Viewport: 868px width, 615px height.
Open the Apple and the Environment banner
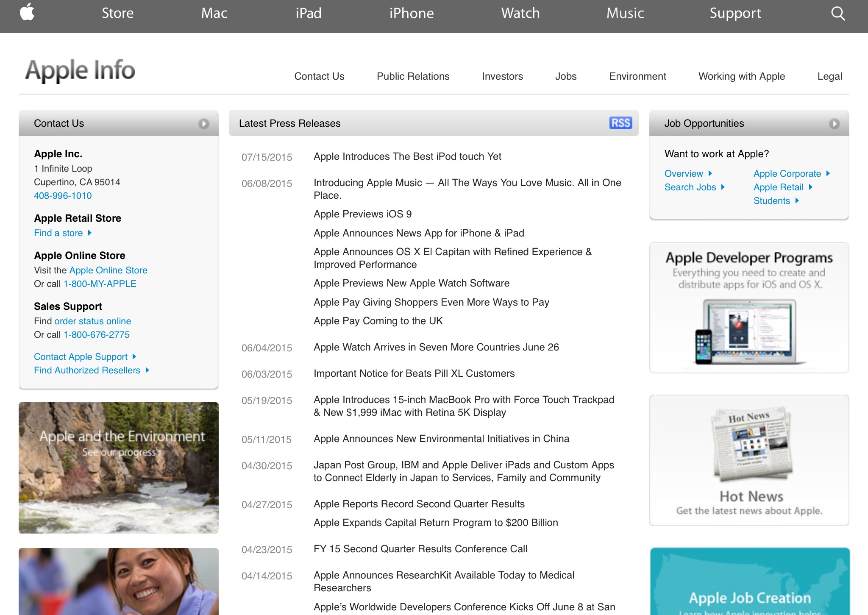coord(119,468)
